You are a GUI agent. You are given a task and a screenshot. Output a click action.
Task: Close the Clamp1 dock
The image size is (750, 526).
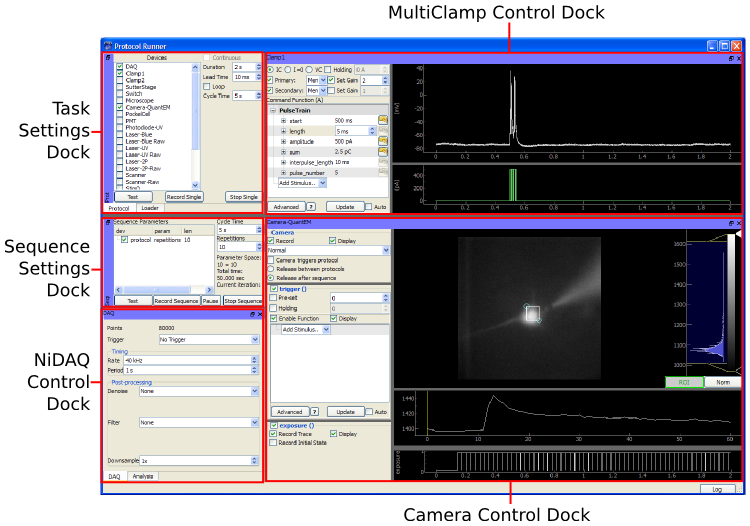[739, 58]
